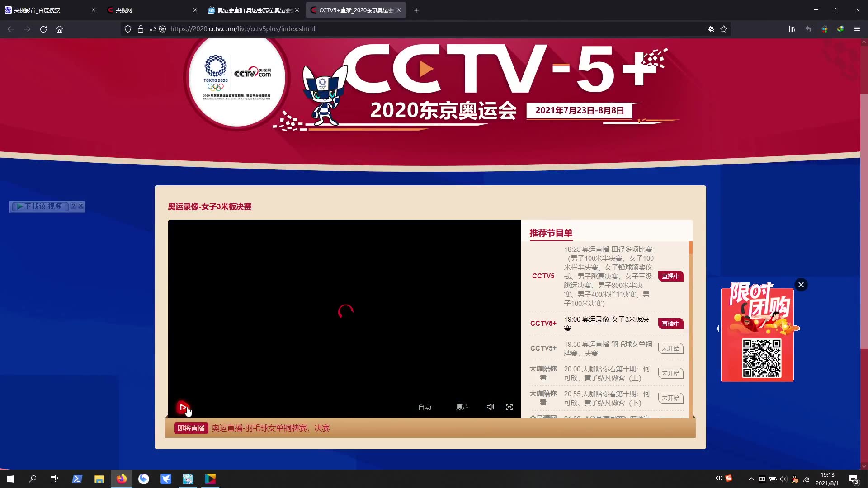Click 直播中 badge for CCTV5 18:25 program
Viewport: 868px width, 488px height.
(670, 276)
